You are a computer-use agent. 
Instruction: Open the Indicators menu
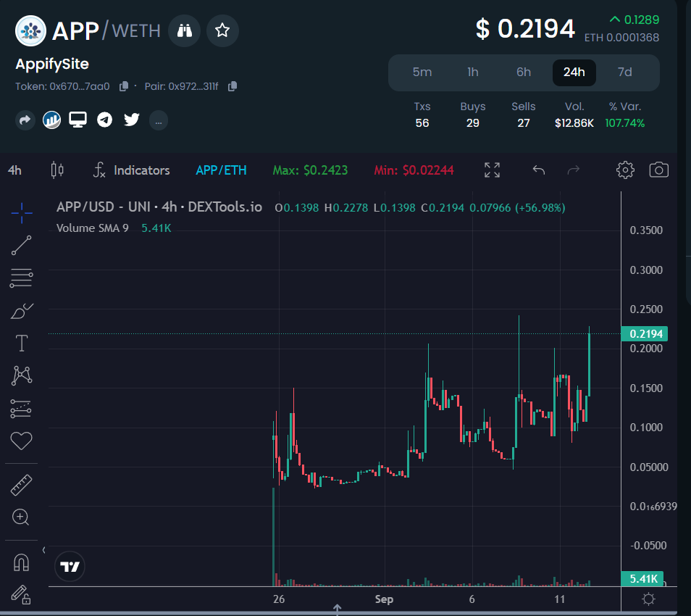tap(131, 170)
